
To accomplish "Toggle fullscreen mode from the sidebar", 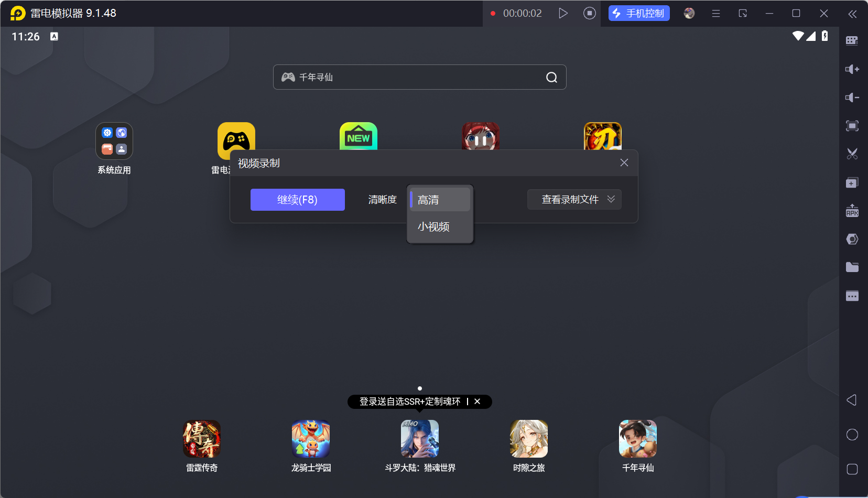I will coord(852,126).
